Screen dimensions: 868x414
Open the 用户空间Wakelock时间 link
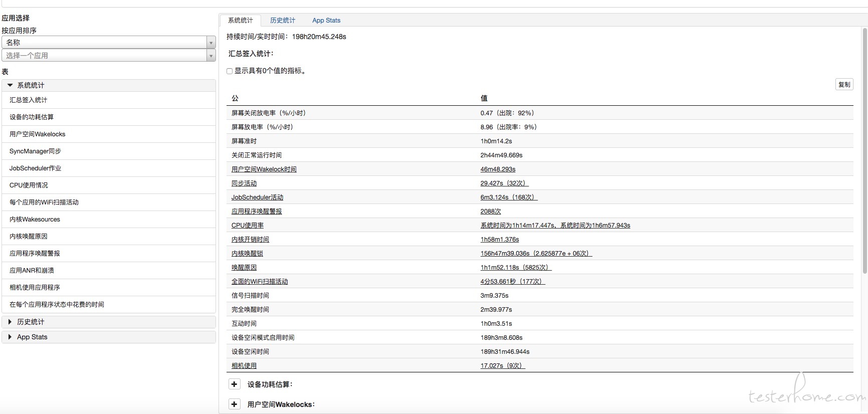click(x=264, y=169)
